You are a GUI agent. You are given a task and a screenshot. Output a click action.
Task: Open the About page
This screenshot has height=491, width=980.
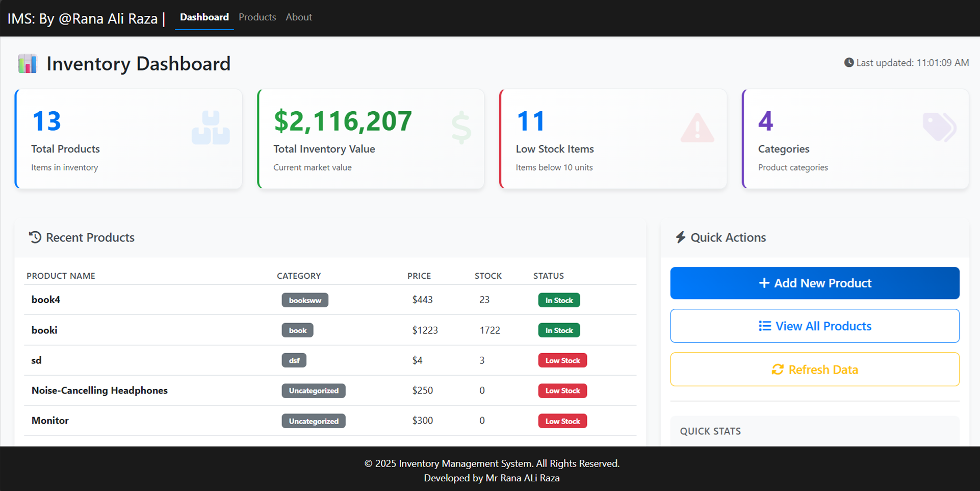click(298, 17)
